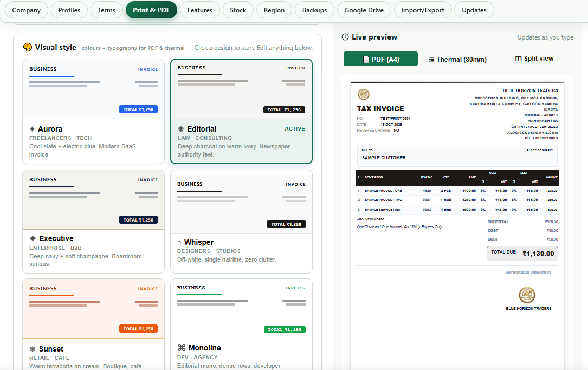Pick the Sunset design thumbnail
The height and width of the screenshot is (370, 588).
pyautogui.click(x=93, y=309)
